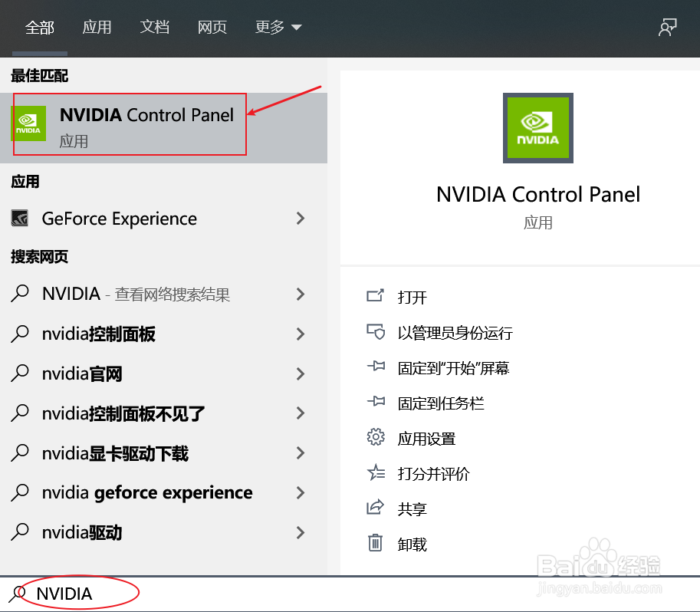The width and height of the screenshot is (700, 612).
Task: Open the 更多 dropdown menu
Action: click(278, 28)
